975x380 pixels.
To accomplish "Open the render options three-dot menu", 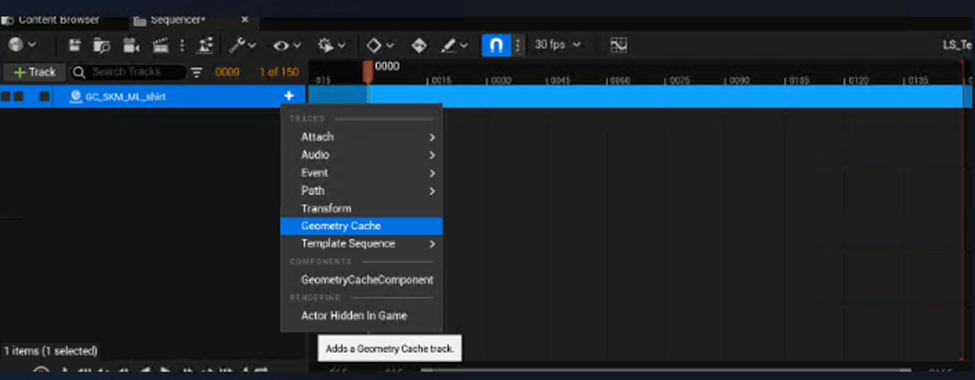I will [x=182, y=45].
